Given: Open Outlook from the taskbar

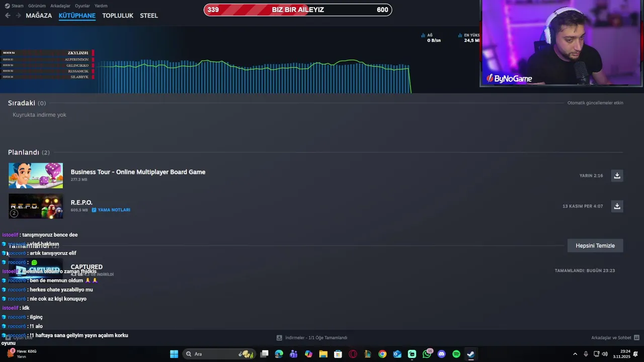Looking at the screenshot, I should [x=397, y=354].
